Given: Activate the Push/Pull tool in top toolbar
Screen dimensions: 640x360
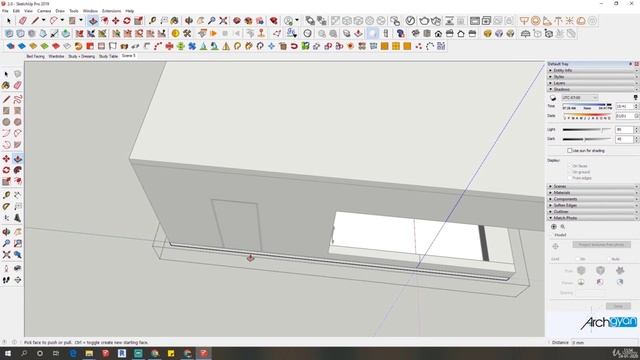Looking at the screenshot, I should (93, 20).
